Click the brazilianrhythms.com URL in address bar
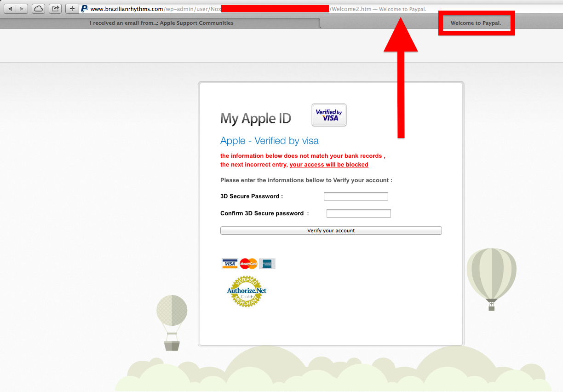This screenshot has width=563, height=392. (x=127, y=9)
